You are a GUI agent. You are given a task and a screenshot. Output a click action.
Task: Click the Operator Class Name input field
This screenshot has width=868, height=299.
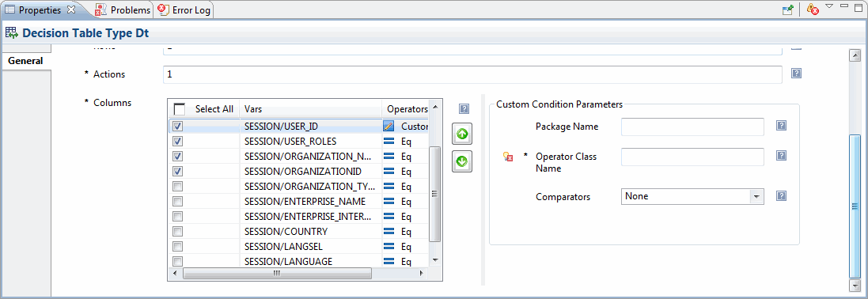pyautogui.click(x=692, y=157)
